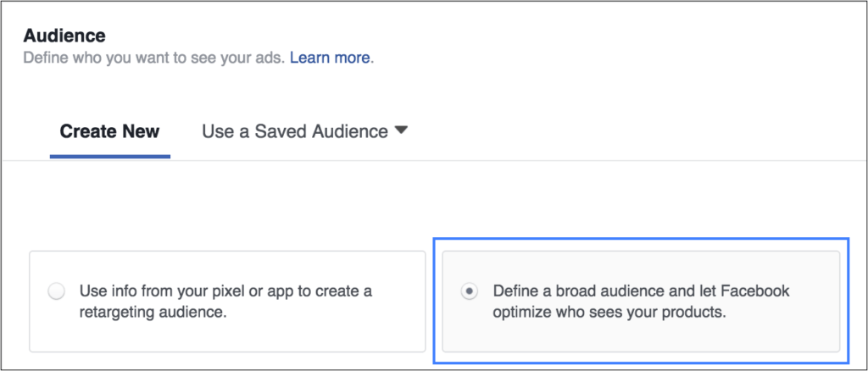Click the 'Saved Audience' words in the tab bar
868x371 pixels.
(321, 131)
